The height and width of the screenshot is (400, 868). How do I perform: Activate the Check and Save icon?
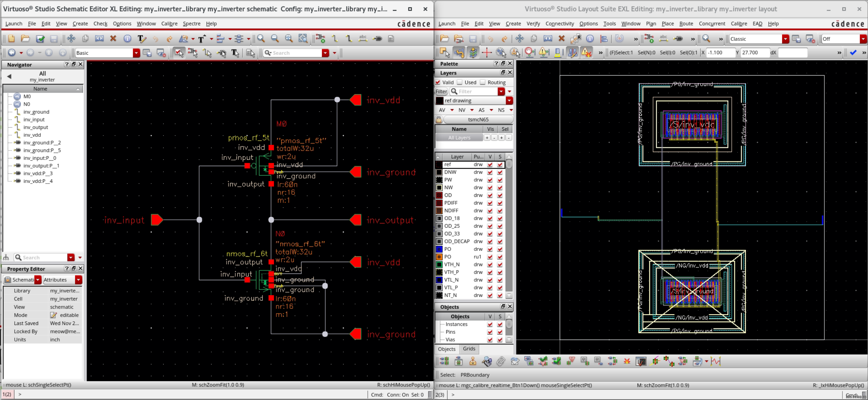(40, 39)
